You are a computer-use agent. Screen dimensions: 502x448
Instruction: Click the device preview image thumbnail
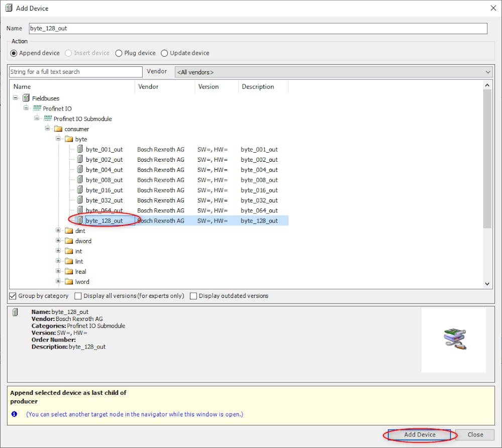(x=454, y=340)
